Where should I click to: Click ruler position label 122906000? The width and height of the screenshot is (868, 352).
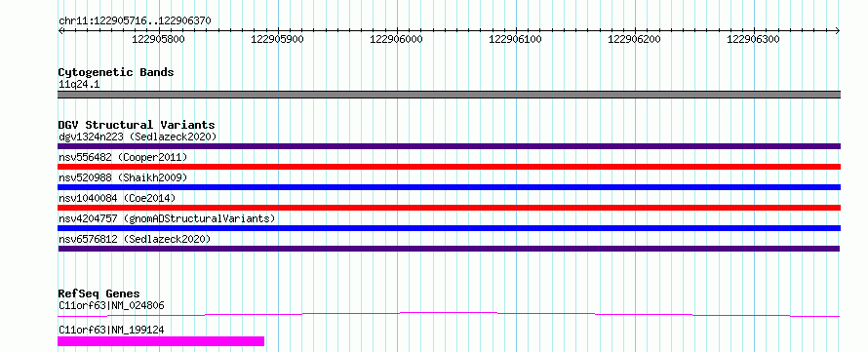point(396,40)
